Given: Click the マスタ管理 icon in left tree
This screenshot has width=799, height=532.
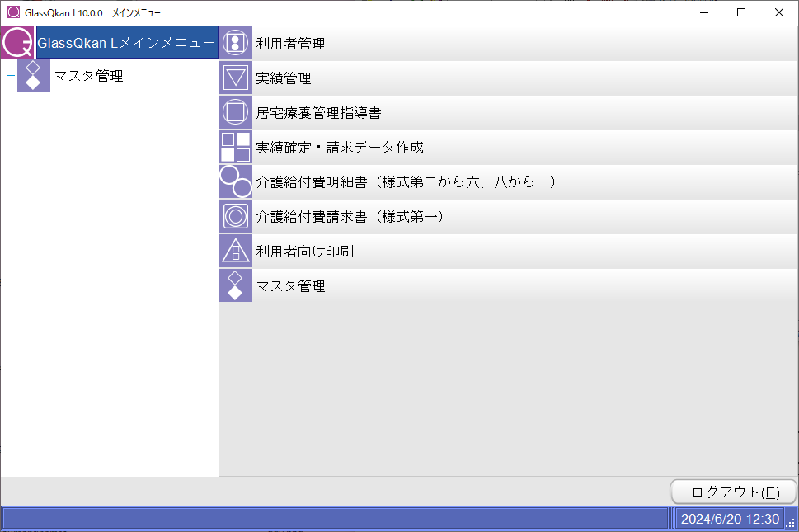Looking at the screenshot, I should pyautogui.click(x=34, y=76).
